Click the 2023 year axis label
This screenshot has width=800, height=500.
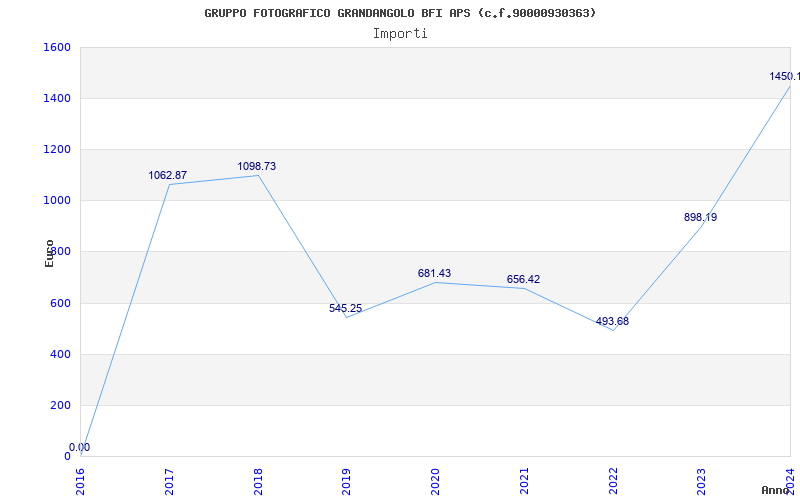(702, 481)
